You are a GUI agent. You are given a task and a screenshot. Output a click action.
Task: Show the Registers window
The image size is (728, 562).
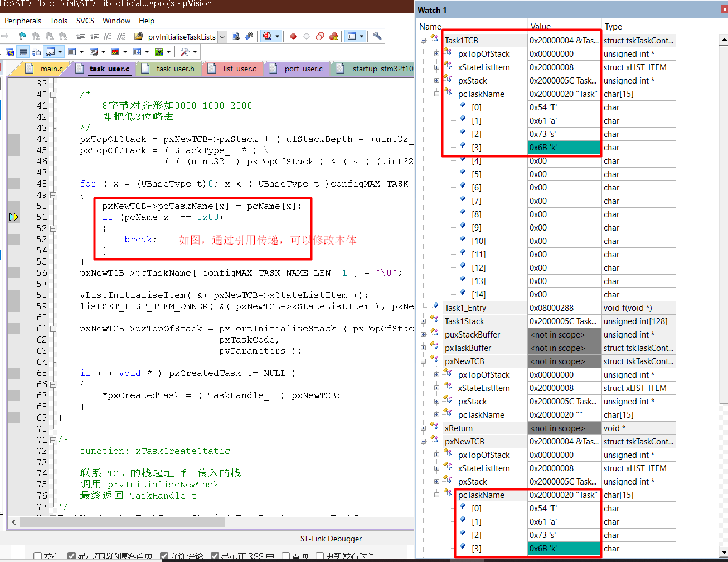click(23, 52)
